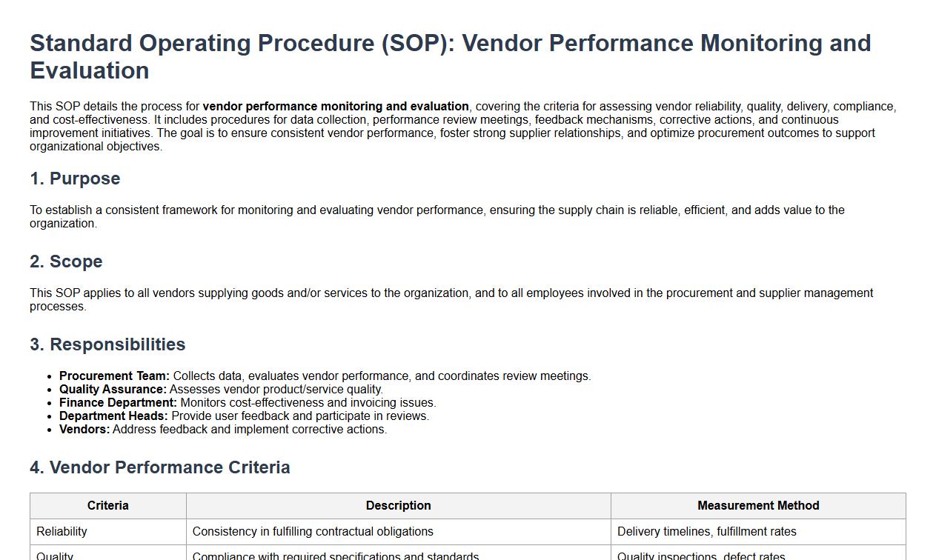Click the "2. Scope" heading
Image resolution: width=936 pixels, height=560 pixels.
point(66,261)
